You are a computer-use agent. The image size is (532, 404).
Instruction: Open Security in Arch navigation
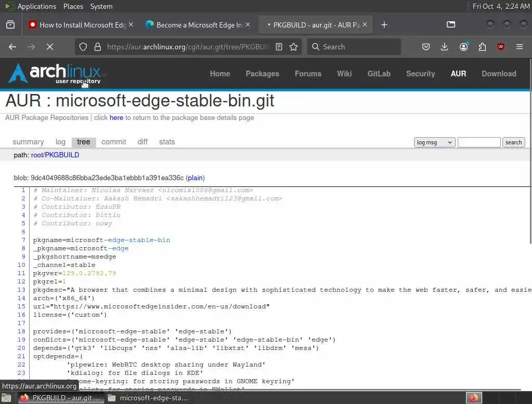click(420, 74)
